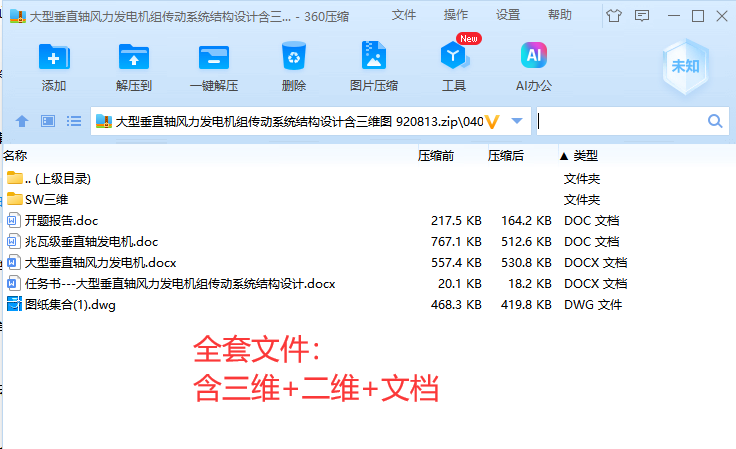Click the Word icon of the 任务书 docx file

(14, 283)
